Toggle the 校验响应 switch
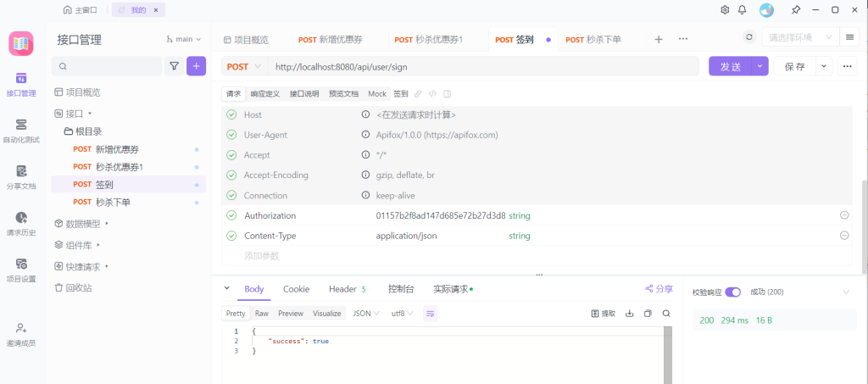The height and width of the screenshot is (384, 868). (732, 292)
